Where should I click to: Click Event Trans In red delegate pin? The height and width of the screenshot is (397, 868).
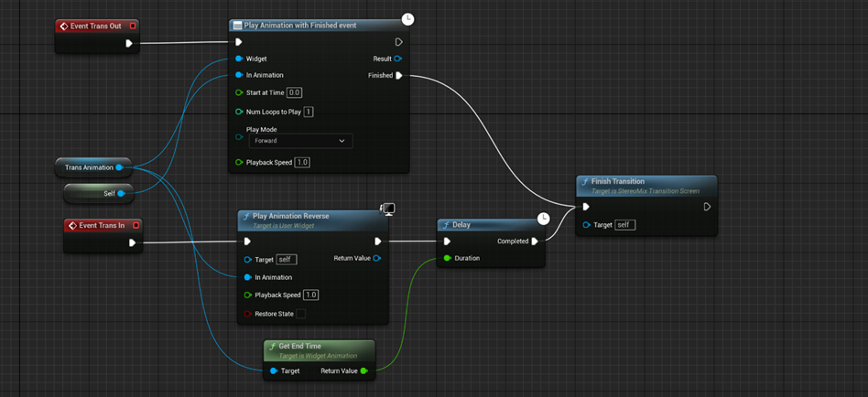136,225
